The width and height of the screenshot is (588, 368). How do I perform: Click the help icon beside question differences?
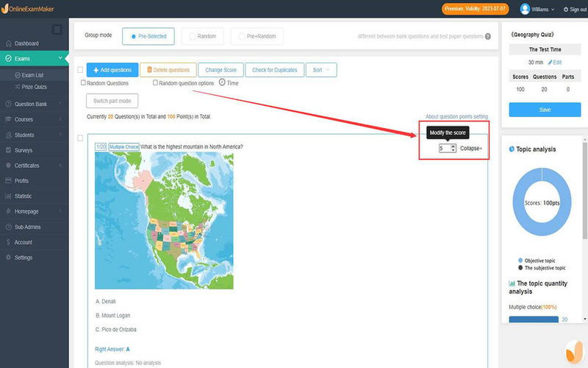coord(488,36)
